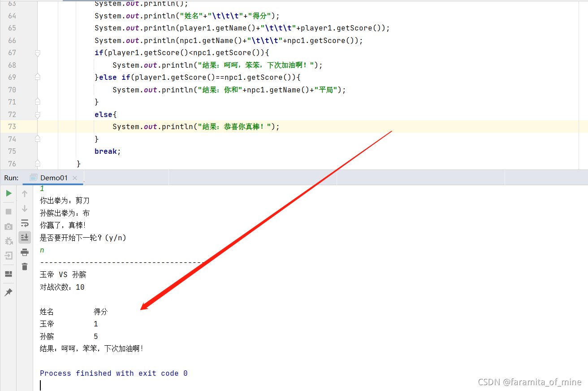
Task: Pin the Run tab with the pin icon
Action: [9, 292]
